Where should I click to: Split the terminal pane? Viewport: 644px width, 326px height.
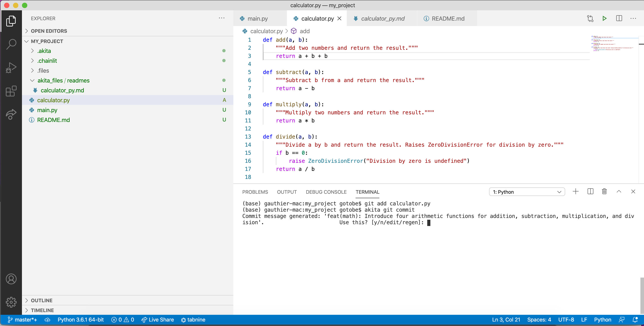pyautogui.click(x=590, y=191)
